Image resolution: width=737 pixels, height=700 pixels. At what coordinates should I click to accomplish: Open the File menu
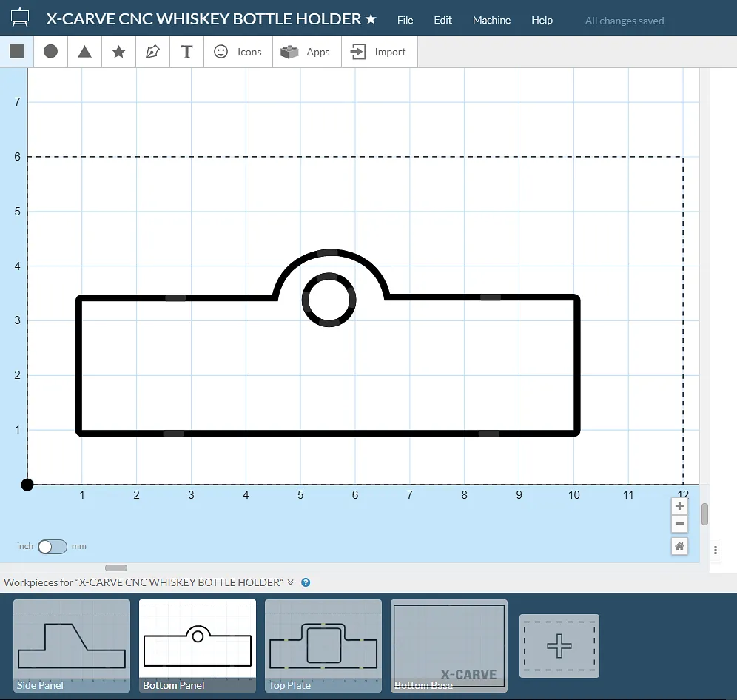tap(405, 20)
